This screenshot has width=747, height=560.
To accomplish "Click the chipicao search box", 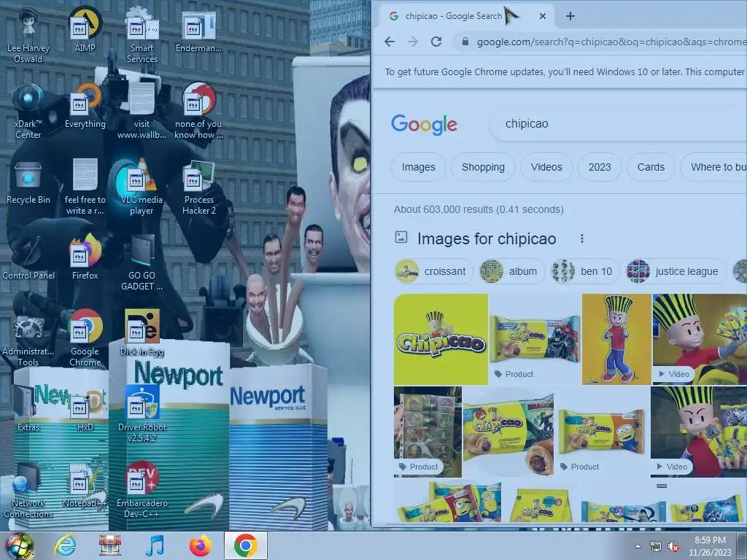I will (x=619, y=124).
